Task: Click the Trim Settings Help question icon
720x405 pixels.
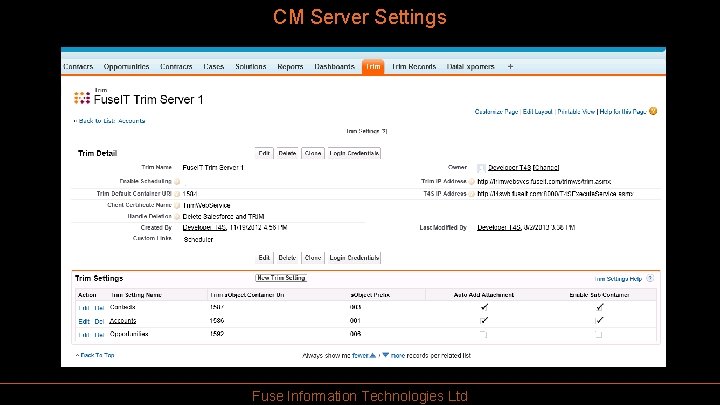Action: pos(650,278)
